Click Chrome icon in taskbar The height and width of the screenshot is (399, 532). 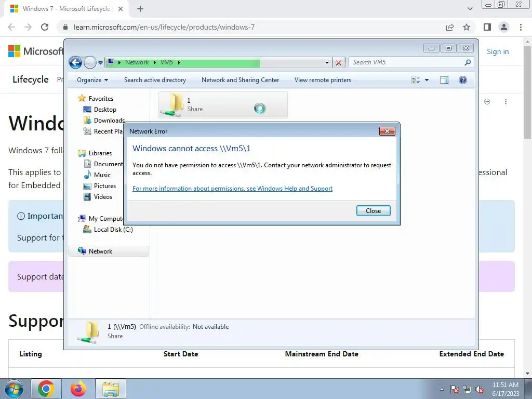click(x=46, y=389)
